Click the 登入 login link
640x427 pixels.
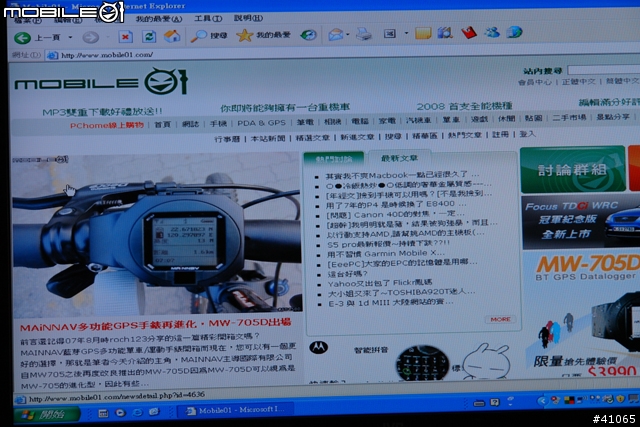(527, 134)
